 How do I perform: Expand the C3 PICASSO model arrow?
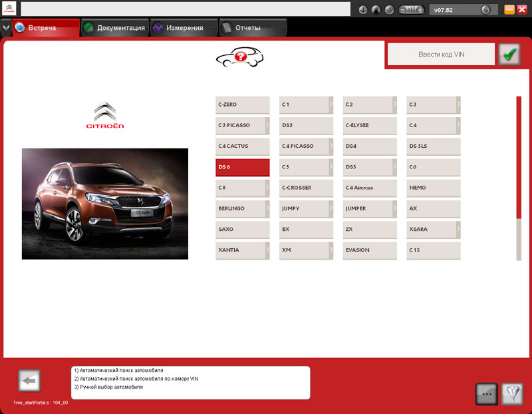(267, 125)
